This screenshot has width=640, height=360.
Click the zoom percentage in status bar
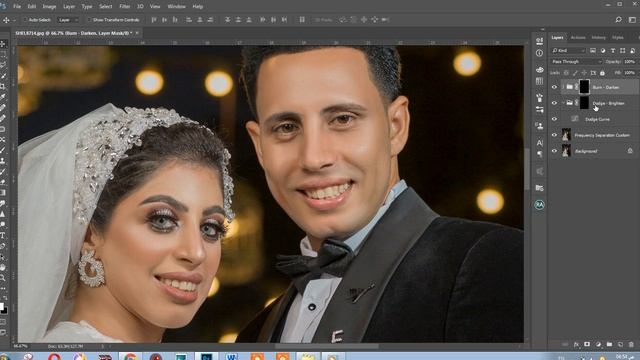click(20, 346)
